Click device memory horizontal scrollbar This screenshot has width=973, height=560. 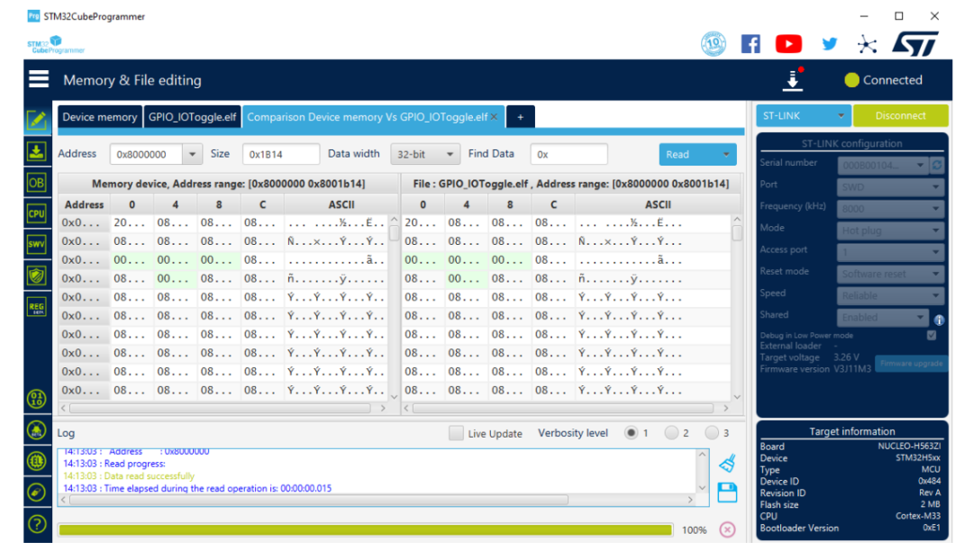coord(220,408)
